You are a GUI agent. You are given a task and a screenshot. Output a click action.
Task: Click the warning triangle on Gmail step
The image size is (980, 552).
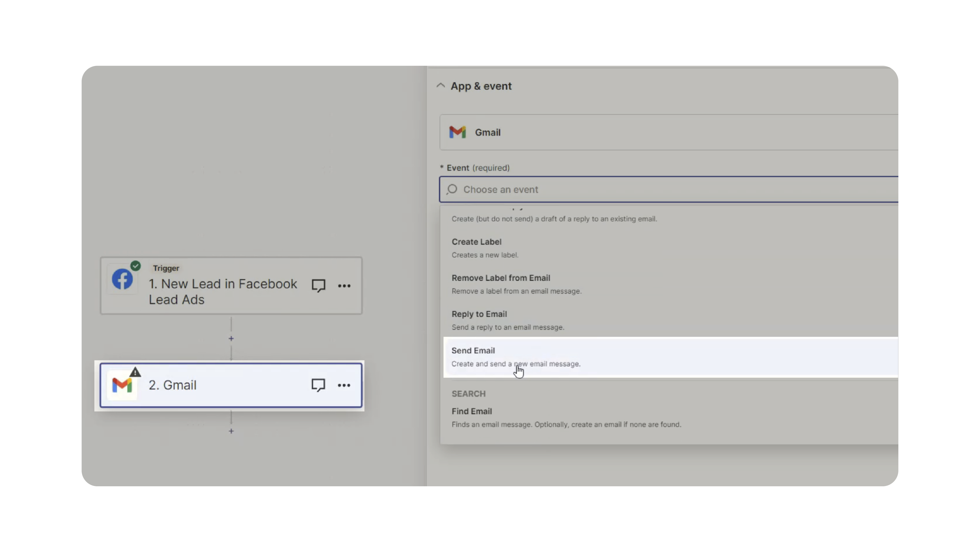point(135,372)
